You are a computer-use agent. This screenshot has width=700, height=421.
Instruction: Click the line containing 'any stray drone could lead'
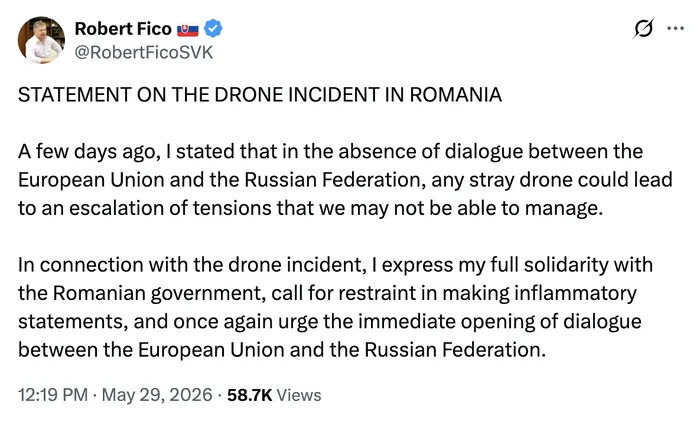[345, 180]
